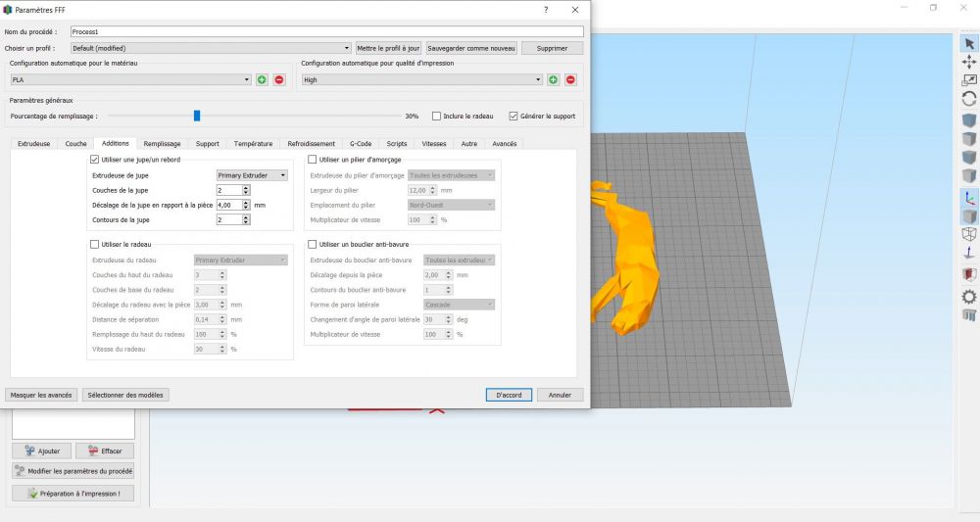Adjust the Couches de la jupe stepper

point(246,190)
